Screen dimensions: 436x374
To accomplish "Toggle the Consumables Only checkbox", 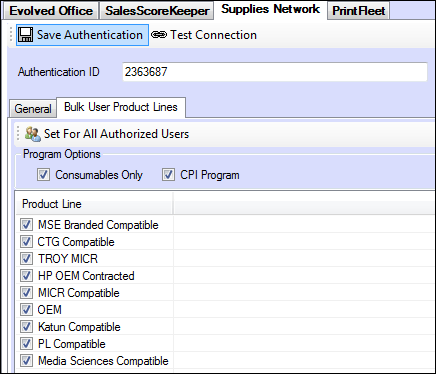I will pyautogui.click(x=43, y=175).
